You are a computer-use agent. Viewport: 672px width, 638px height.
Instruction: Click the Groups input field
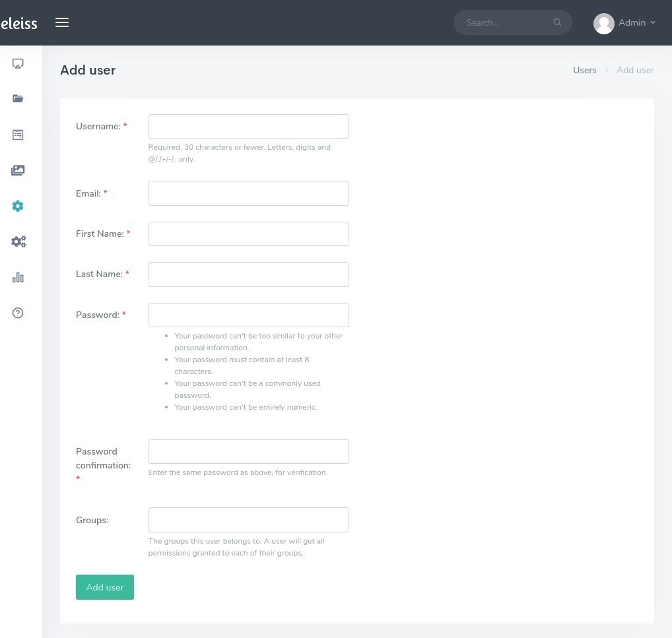(249, 520)
